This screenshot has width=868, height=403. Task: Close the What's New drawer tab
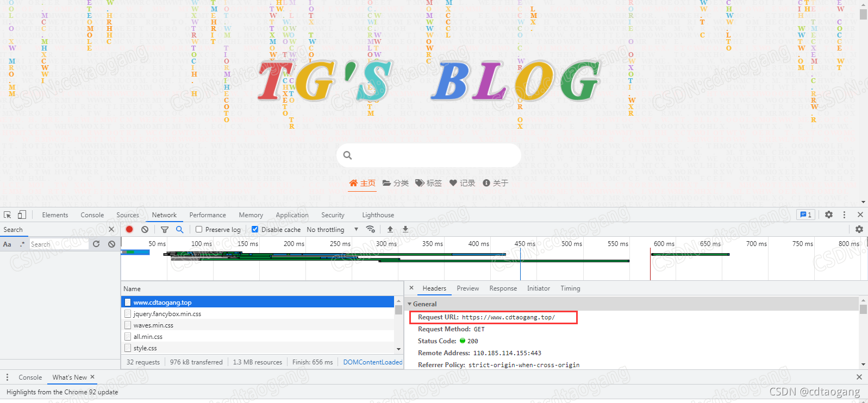coord(92,377)
